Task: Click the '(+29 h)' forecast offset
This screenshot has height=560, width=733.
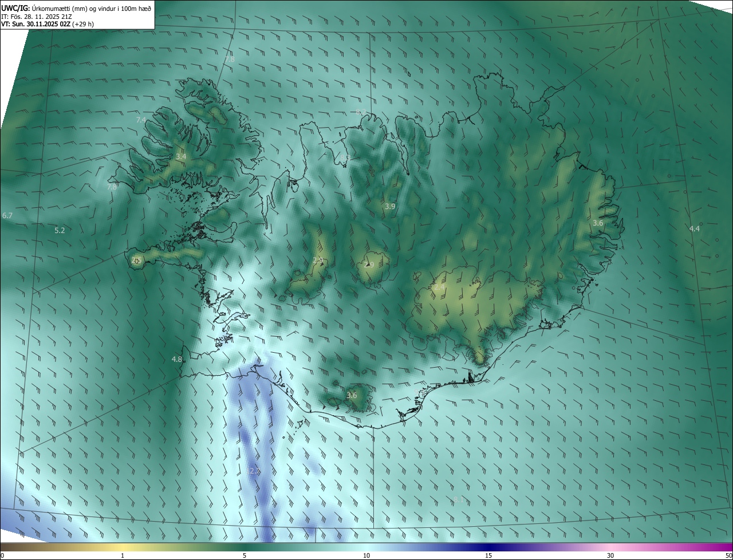Action: 84,24
